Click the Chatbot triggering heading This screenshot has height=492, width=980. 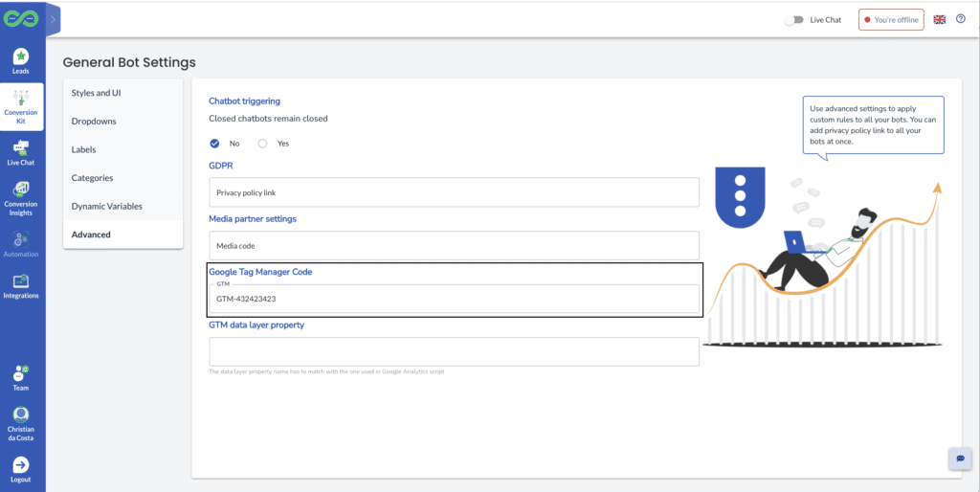[x=244, y=101]
